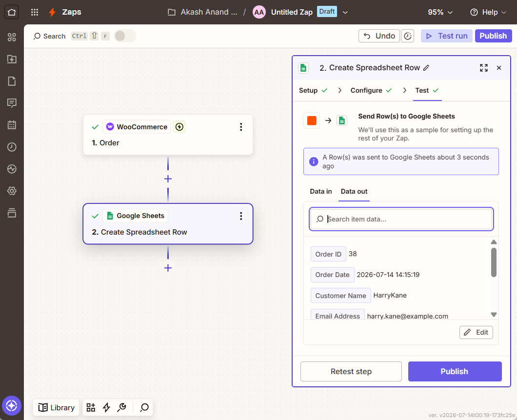517x420 pixels.
Task: Click the Draft status badge
Action: (327, 12)
